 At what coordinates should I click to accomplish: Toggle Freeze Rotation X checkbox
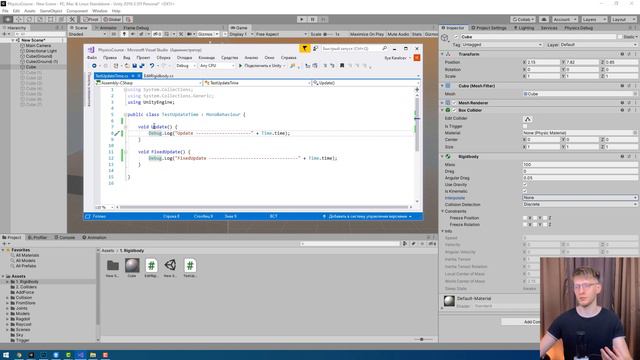(x=525, y=224)
